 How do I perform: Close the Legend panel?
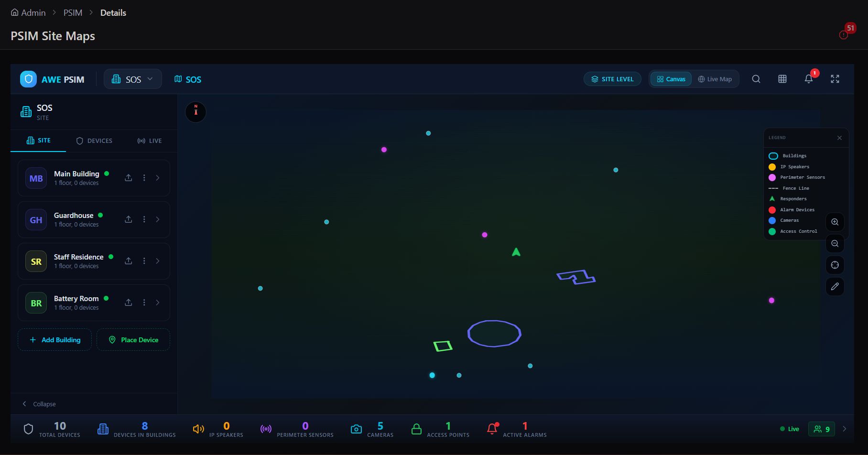[x=839, y=138]
